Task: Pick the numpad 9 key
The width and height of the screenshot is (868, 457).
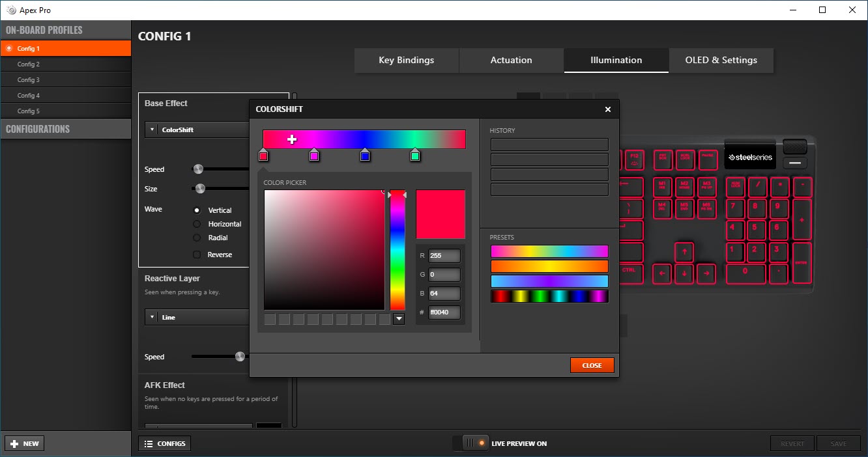Action: 779,208
